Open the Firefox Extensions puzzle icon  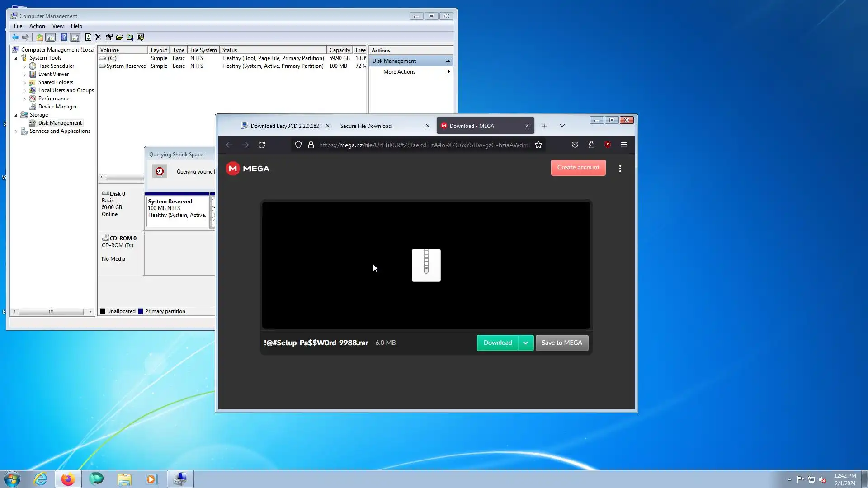tap(591, 145)
